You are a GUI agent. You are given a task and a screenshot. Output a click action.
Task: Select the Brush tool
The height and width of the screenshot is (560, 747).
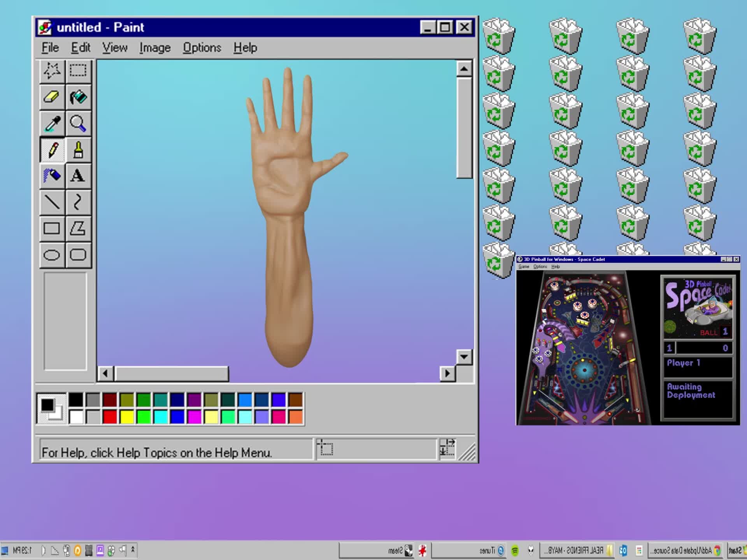point(78,149)
